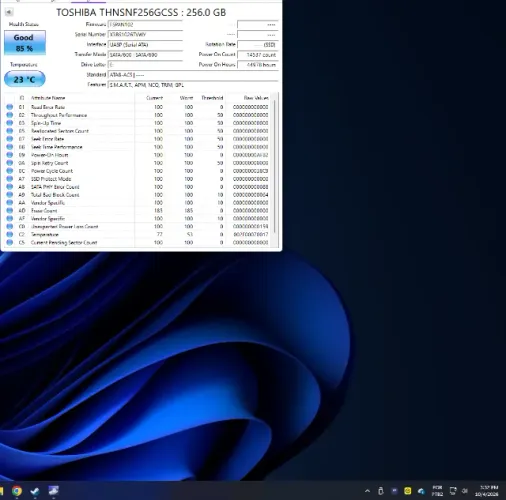
Task: Click the Threshold column header
Action: [x=212, y=98]
